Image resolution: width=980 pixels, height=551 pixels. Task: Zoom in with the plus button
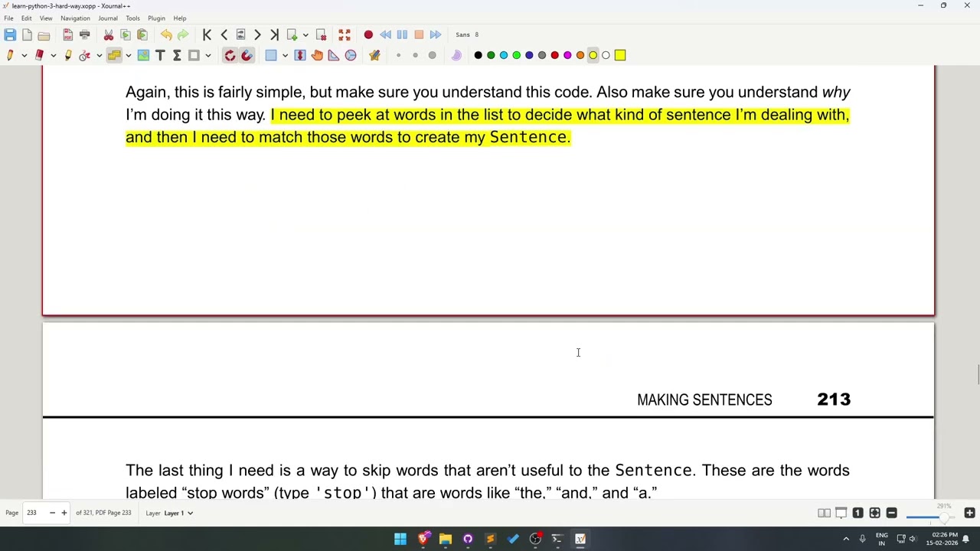(969, 513)
